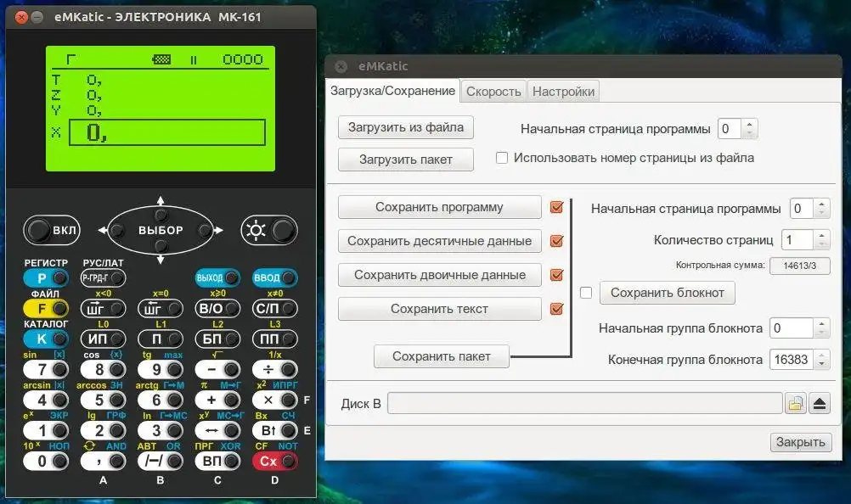Viewport: 851px width, 504px height.
Task: Hit the blue P register key
Action: pos(46,278)
